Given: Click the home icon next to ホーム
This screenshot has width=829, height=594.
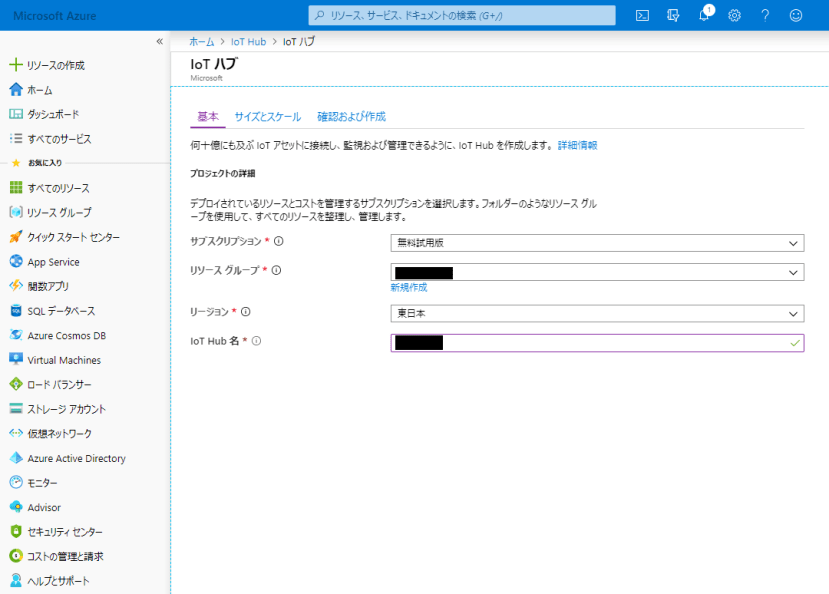Looking at the screenshot, I should point(16,89).
